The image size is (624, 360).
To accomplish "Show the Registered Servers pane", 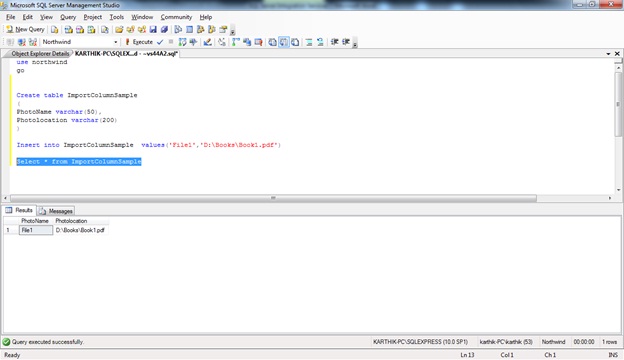I will 178,29.
